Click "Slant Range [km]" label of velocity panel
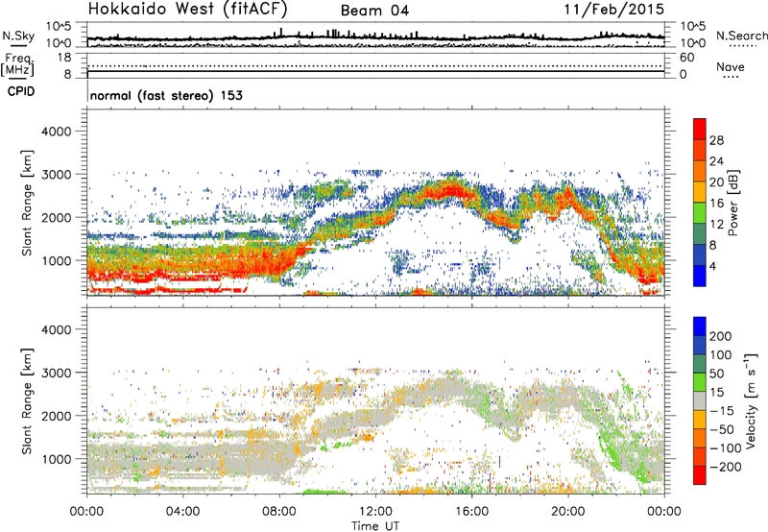This screenshot has height=532, width=768. tap(27, 400)
